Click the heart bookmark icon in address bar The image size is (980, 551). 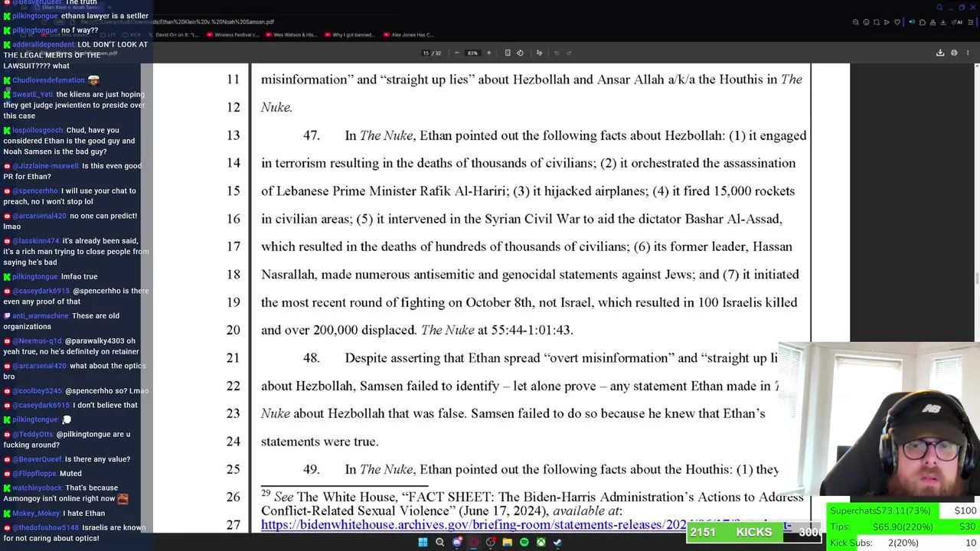tap(897, 22)
